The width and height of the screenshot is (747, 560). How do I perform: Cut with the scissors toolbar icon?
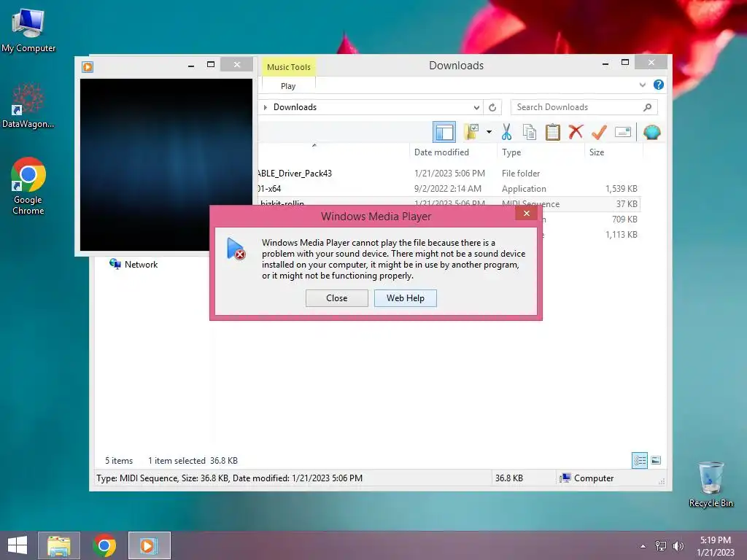coord(506,132)
